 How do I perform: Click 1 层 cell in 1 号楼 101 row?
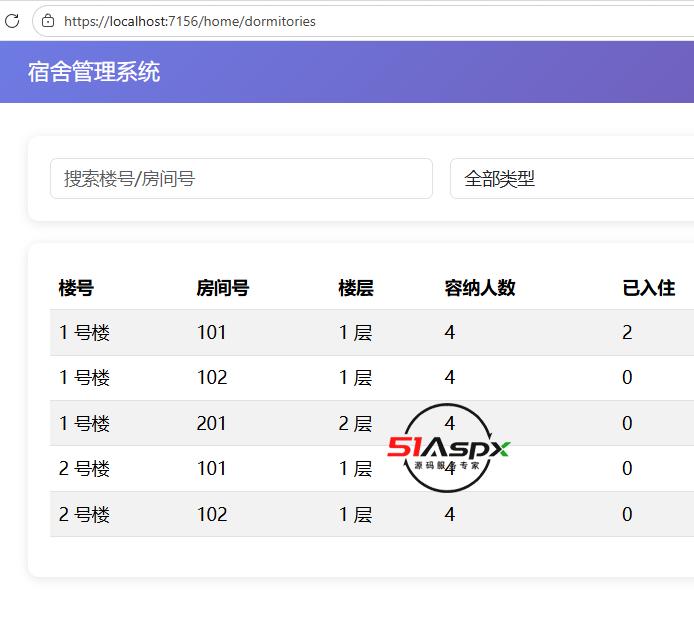pyautogui.click(x=355, y=332)
